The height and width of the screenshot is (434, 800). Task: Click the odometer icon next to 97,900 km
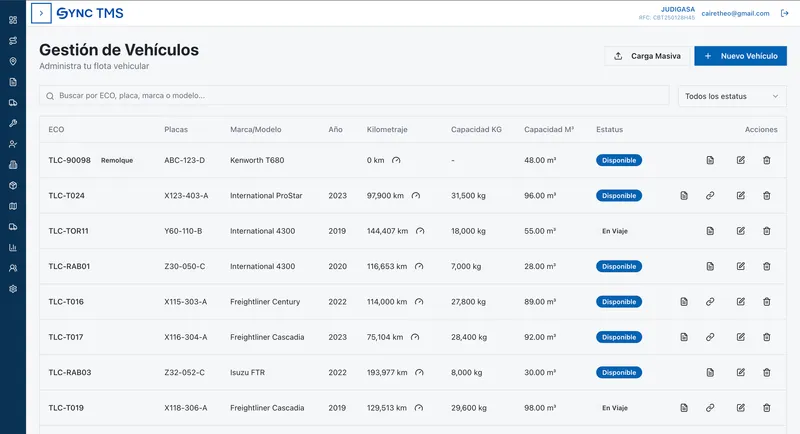coord(416,195)
